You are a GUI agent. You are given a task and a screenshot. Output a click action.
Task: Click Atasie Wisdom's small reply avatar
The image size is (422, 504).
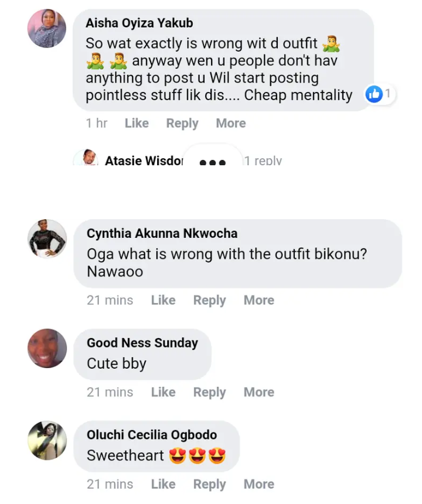[x=86, y=158]
